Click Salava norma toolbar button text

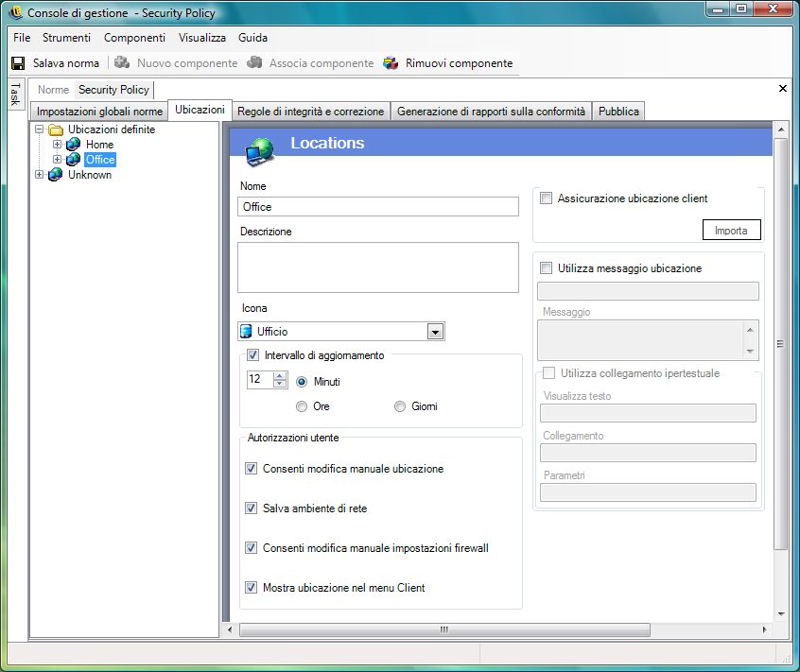tap(66, 63)
